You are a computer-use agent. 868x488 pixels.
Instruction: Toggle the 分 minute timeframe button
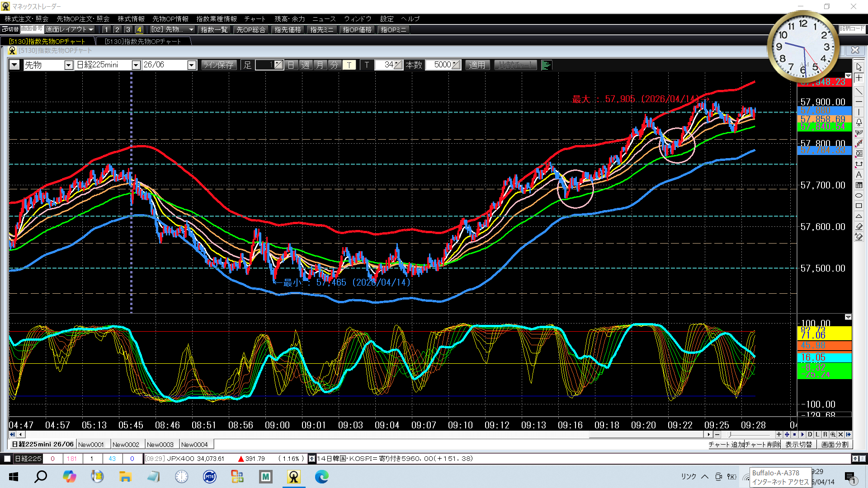tap(334, 65)
